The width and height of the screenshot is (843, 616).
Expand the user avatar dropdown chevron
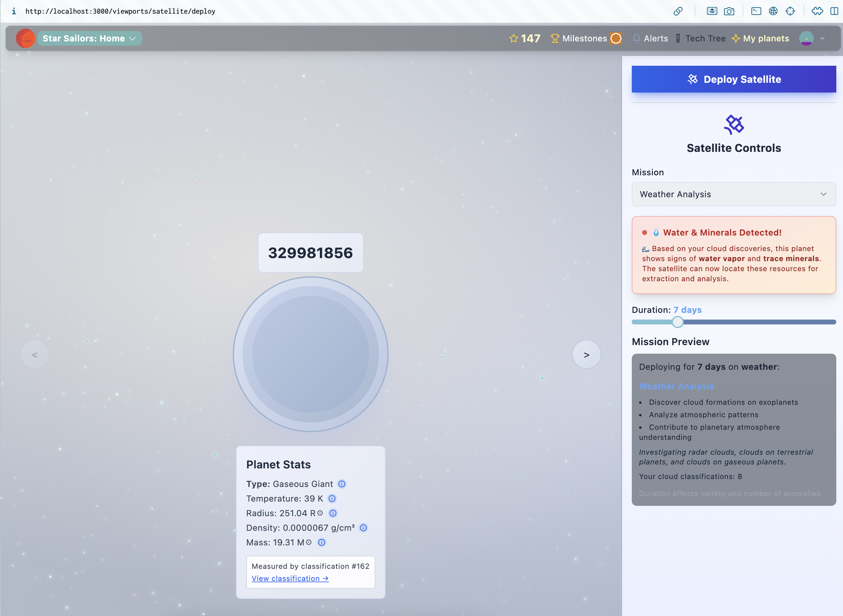822,38
